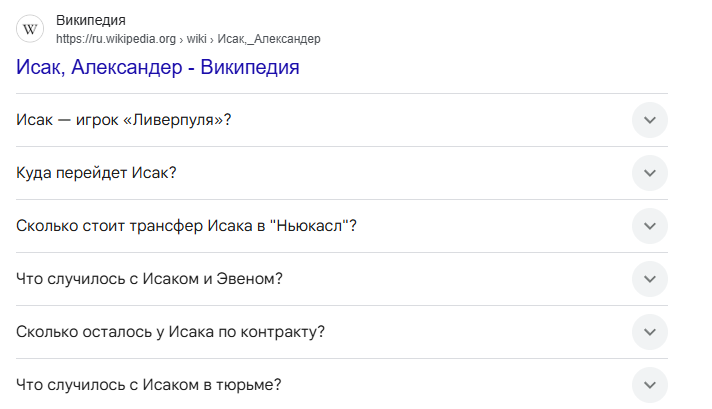
Task: Expand chevron for Исаком и Эвеном question
Action: (650, 279)
